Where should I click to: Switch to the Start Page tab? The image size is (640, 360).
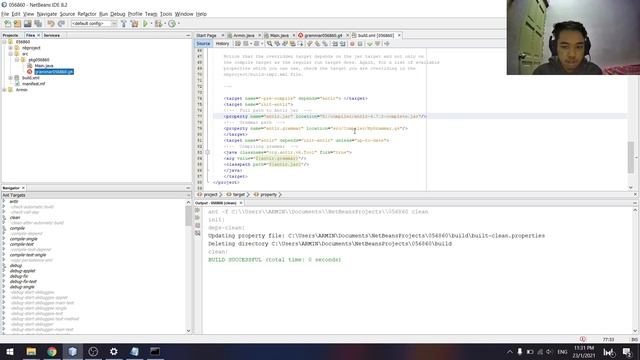207,36
